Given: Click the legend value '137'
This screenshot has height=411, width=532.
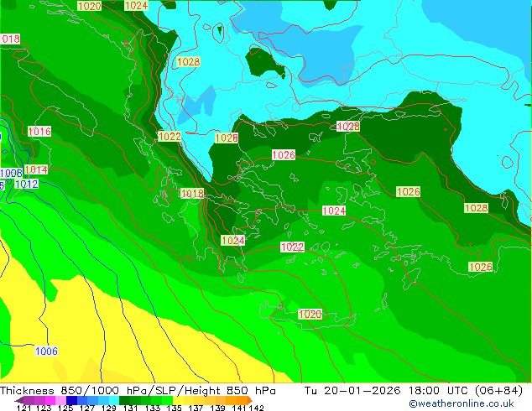Looking at the screenshot, I should [x=196, y=408].
